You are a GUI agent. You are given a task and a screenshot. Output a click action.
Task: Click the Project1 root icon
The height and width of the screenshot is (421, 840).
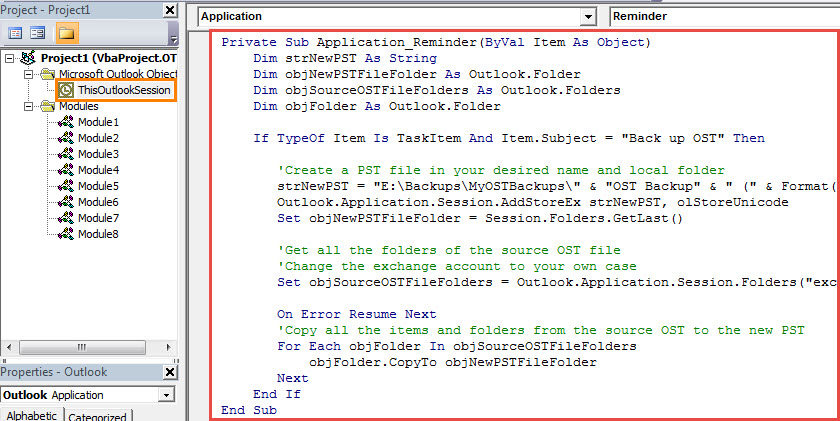(x=28, y=58)
